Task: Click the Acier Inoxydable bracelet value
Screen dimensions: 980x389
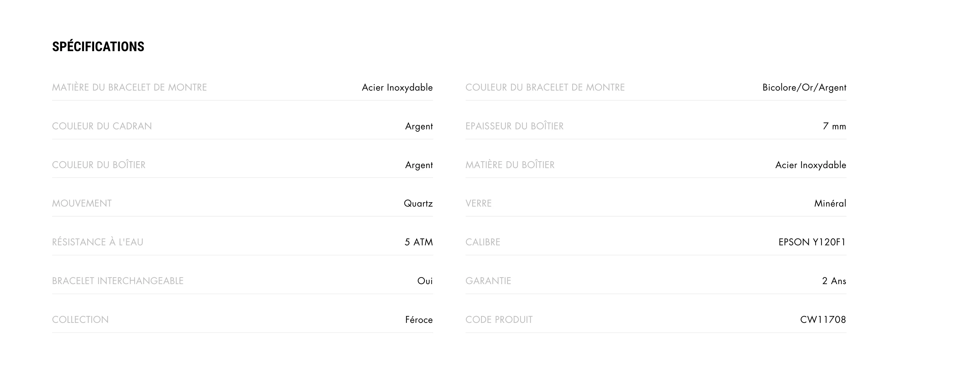Action: pyautogui.click(x=397, y=88)
